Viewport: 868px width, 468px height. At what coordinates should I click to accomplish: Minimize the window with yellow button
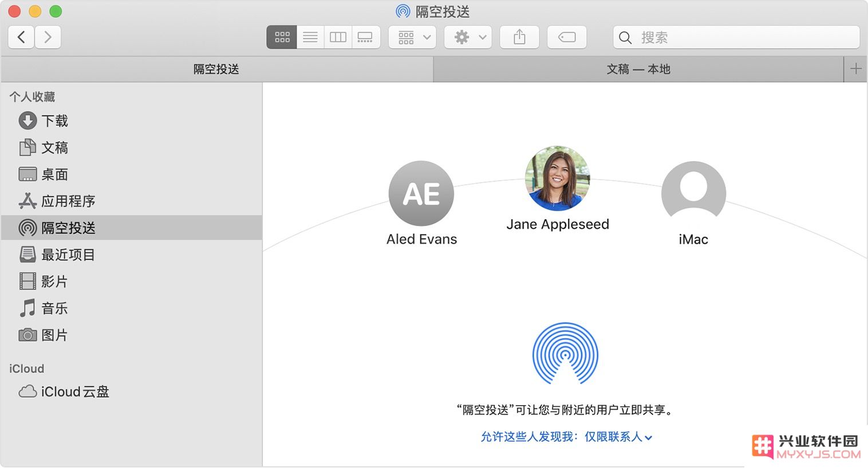(35, 11)
